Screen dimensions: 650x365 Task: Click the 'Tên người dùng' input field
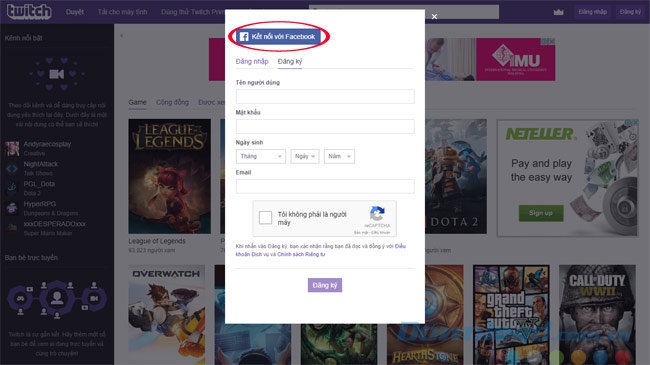coord(325,96)
